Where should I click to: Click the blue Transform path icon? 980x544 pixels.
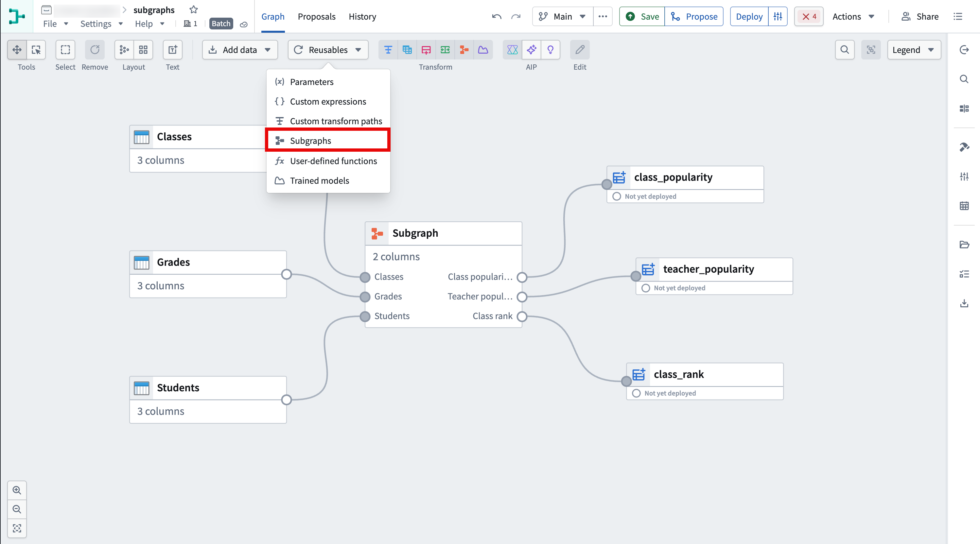tap(388, 50)
